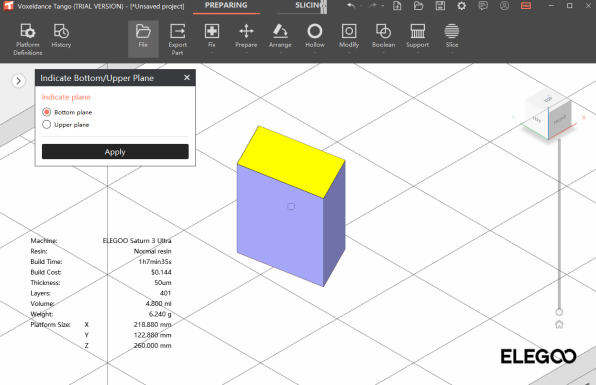The image size is (596, 385).
Task: Open the Boolean tool
Action: [x=383, y=39]
